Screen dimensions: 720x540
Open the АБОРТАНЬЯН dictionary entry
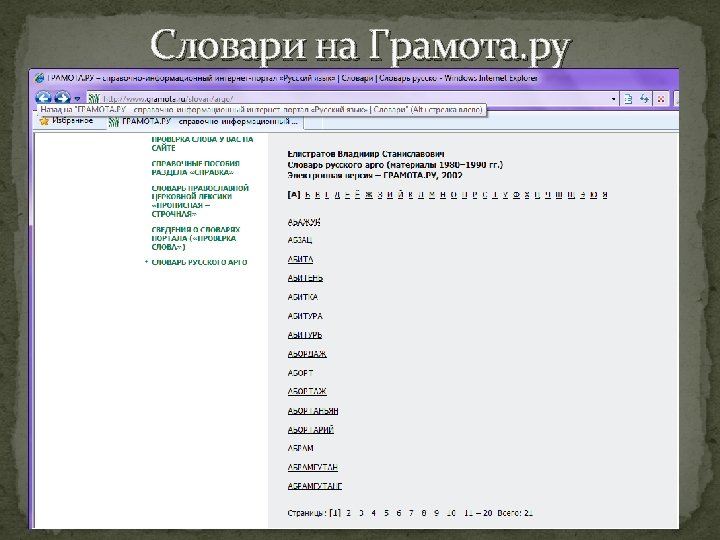tap(313, 411)
